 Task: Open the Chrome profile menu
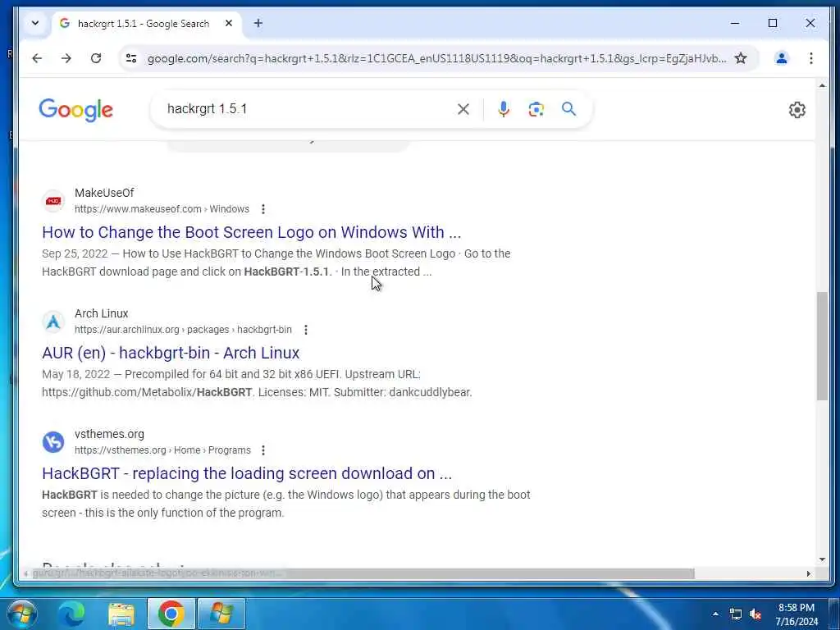click(782, 58)
